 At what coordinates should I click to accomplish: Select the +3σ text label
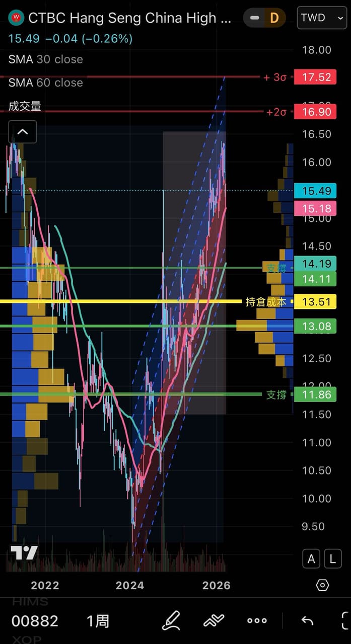point(275,77)
